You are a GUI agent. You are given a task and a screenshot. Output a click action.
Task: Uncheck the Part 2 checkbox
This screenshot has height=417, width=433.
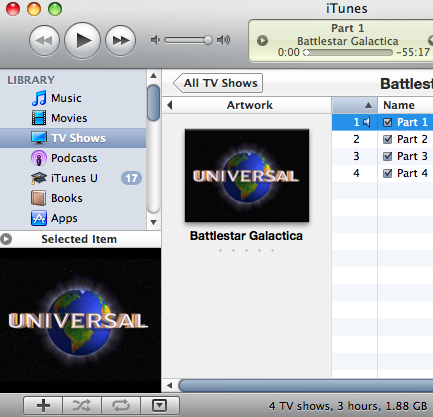click(387, 139)
